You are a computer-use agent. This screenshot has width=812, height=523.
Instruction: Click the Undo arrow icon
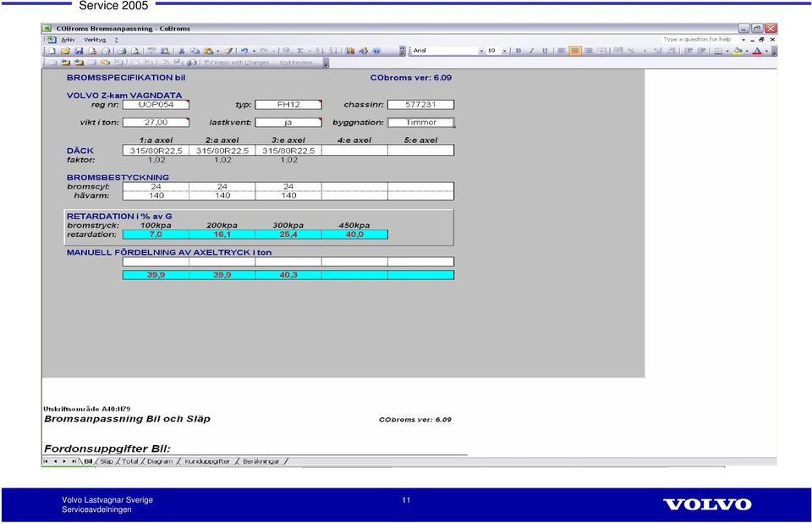click(244, 51)
